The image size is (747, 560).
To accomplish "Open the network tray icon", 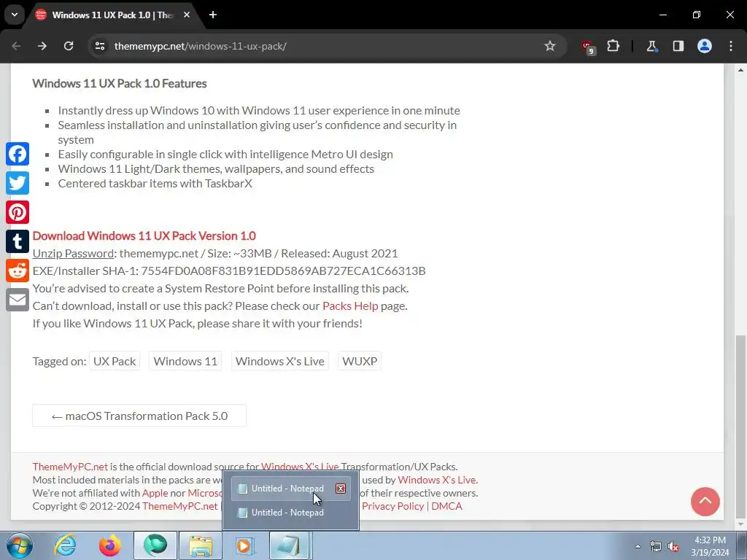I will coord(656,547).
